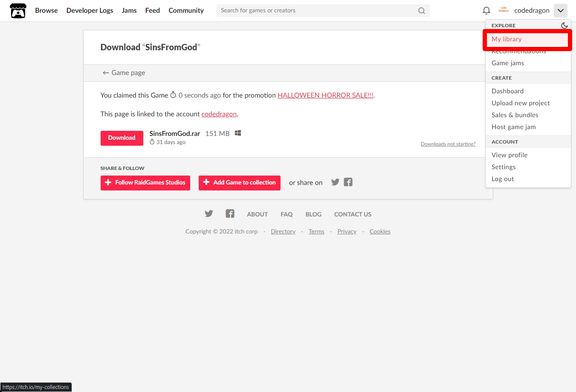The height and width of the screenshot is (392, 576).
Task: Open footer Facebook icon
Action: tap(230, 214)
